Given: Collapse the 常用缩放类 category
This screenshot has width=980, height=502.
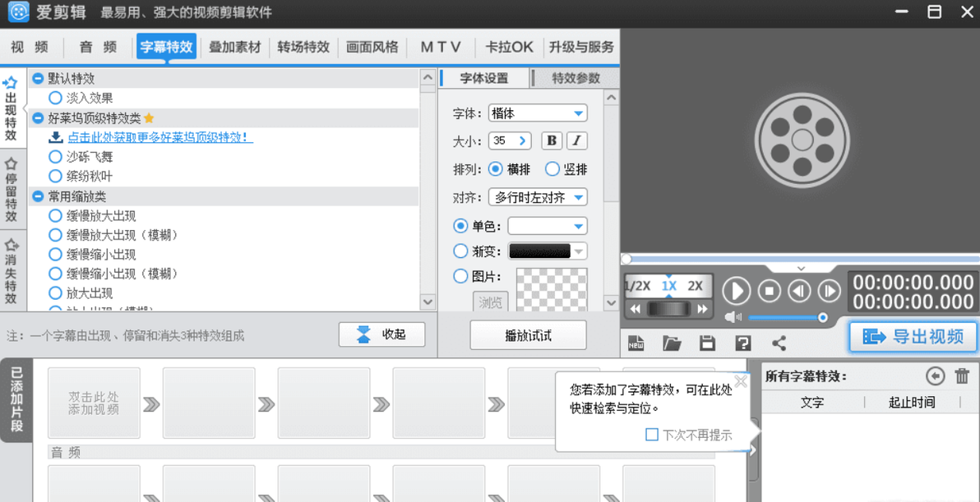Looking at the screenshot, I should tap(38, 196).
